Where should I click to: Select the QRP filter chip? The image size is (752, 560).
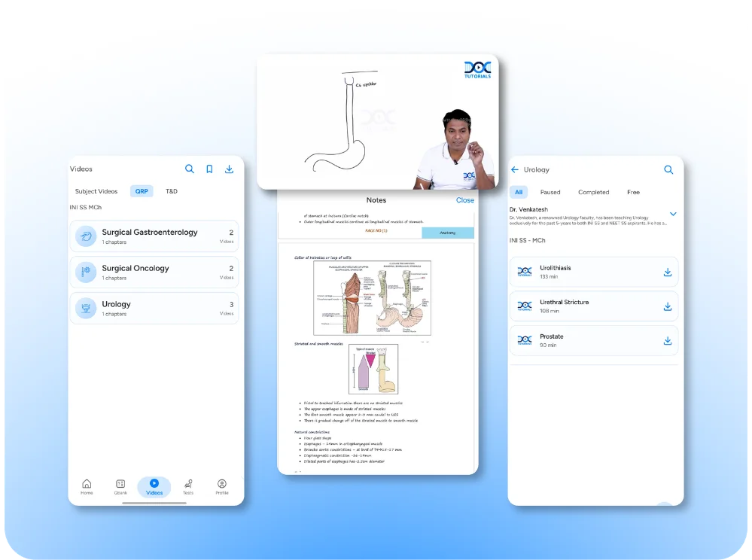pyautogui.click(x=142, y=191)
